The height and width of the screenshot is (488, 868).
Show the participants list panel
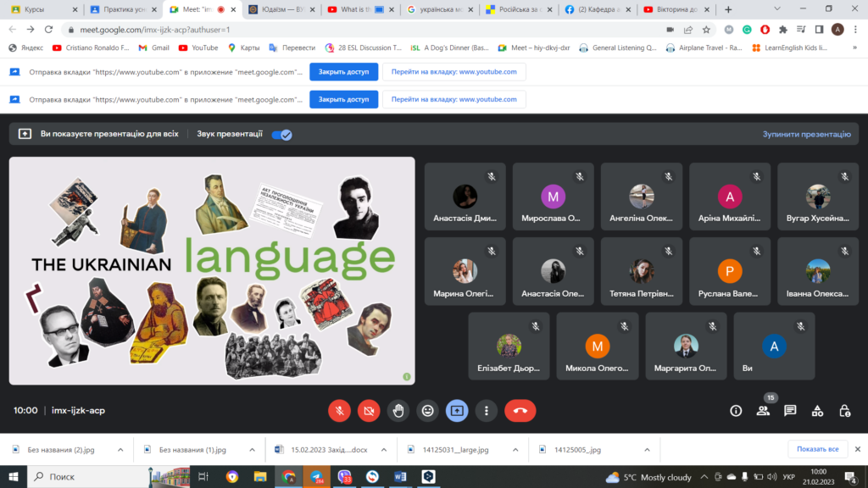pos(763,411)
